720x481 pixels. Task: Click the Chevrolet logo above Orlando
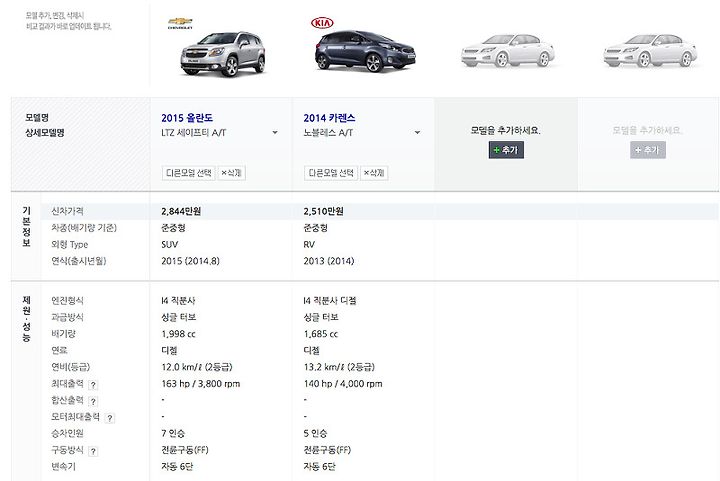(x=180, y=23)
